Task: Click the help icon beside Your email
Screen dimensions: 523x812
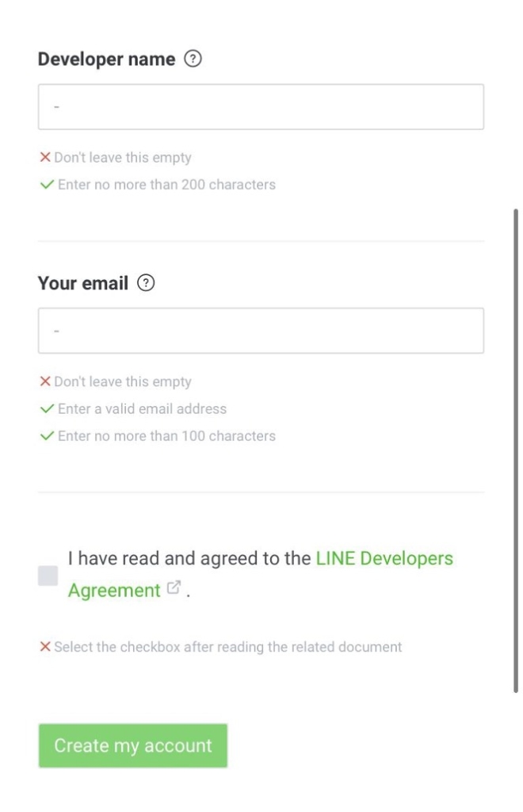Action: (x=145, y=283)
